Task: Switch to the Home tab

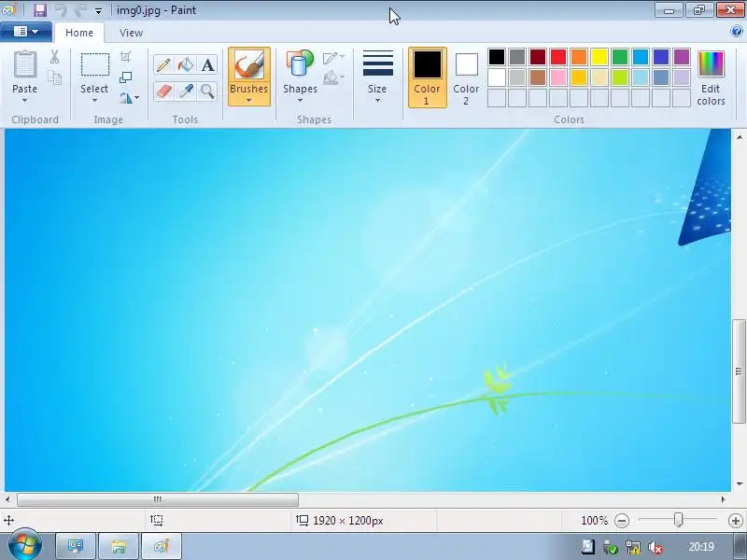Action: (79, 33)
